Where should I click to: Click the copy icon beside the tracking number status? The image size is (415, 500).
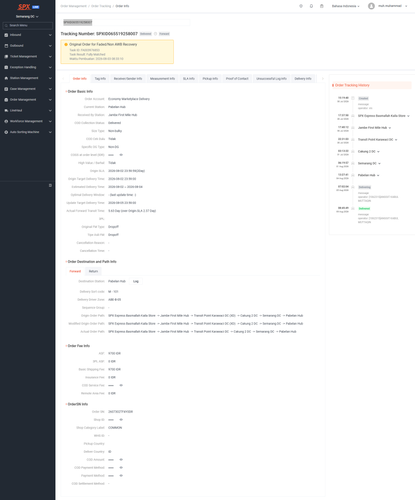[x=155, y=34]
